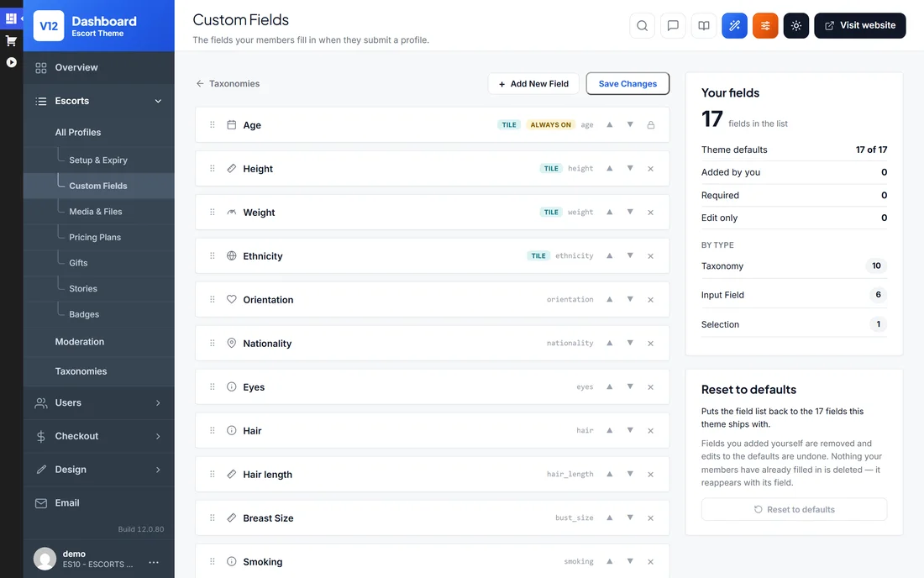Click the Visit website button

[x=860, y=25]
